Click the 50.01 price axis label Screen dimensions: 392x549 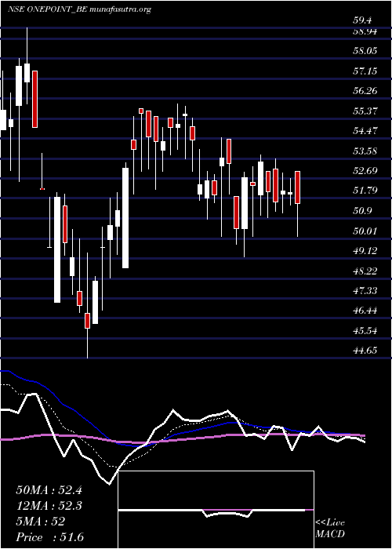pos(365,231)
